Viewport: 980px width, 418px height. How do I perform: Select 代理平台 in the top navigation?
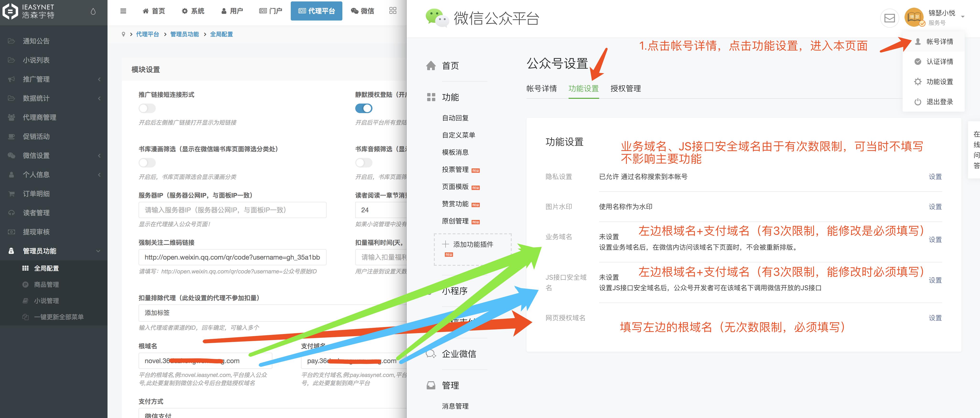316,11
